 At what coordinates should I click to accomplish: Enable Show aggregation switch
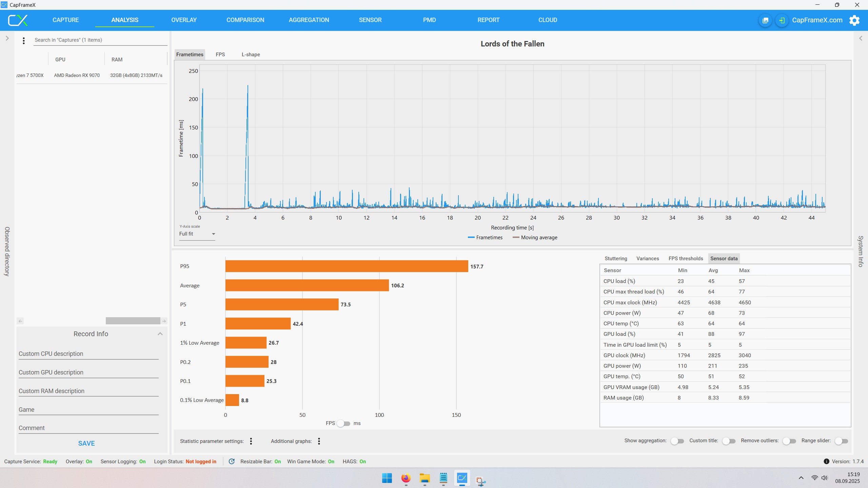pos(677,441)
